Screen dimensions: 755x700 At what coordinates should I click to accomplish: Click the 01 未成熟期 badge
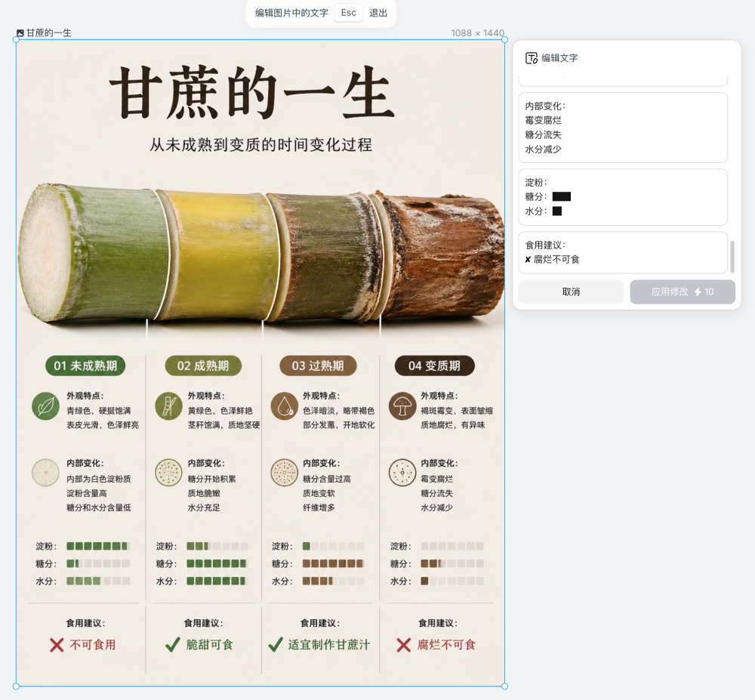point(85,366)
